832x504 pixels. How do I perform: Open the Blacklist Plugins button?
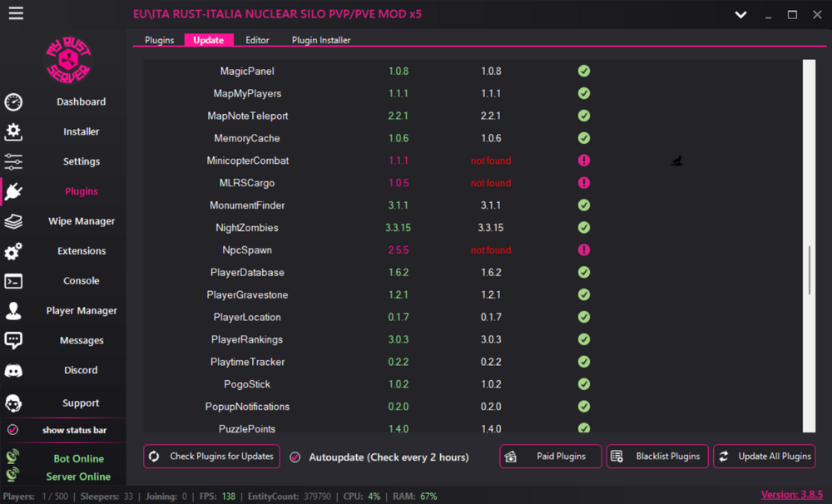(657, 457)
